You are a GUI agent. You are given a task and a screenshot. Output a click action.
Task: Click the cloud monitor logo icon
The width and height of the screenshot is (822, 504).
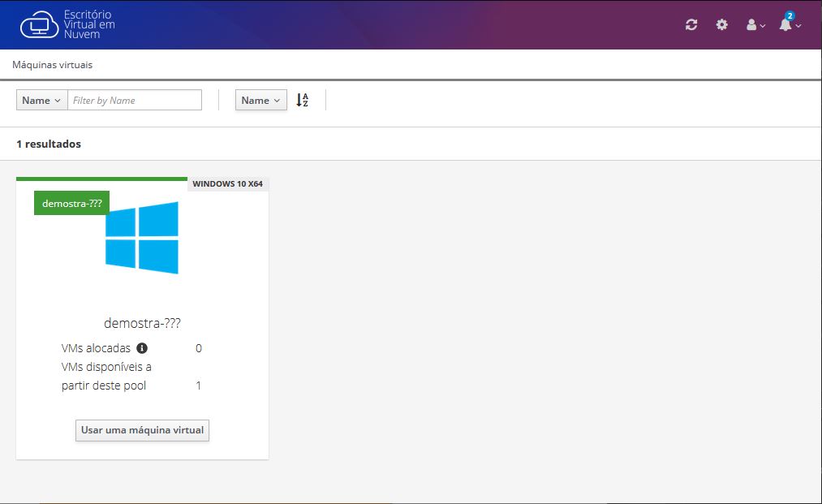point(39,24)
